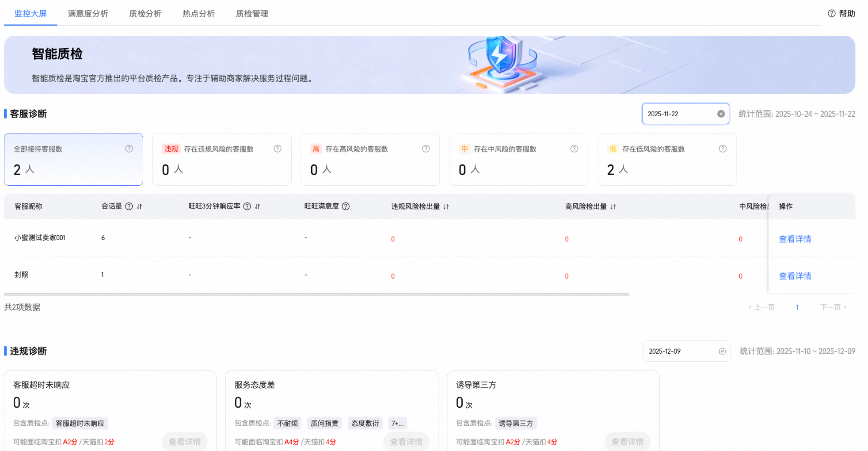Select the 存在违规风险的客服数 card
Image resolution: width=868 pixels, height=451 pixels.
click(222, 159)
